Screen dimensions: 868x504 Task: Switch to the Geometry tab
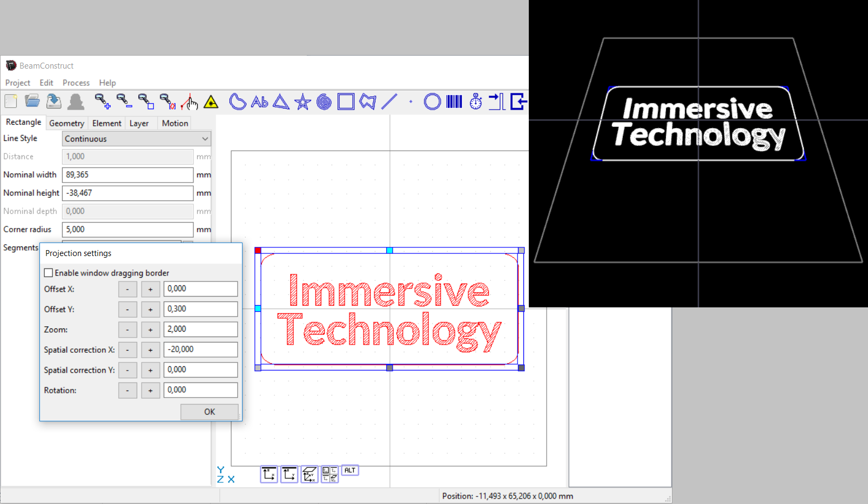coord(66,123)
